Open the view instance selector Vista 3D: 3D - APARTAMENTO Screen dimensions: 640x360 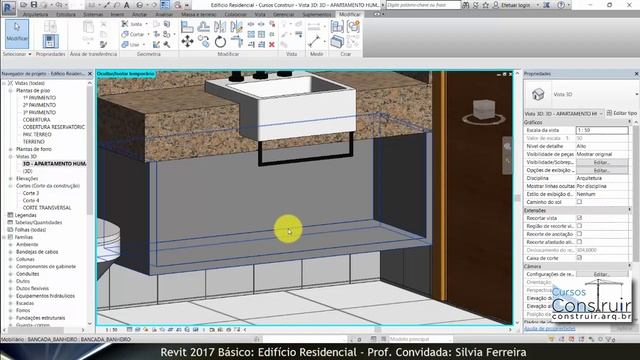click(564, 113)
